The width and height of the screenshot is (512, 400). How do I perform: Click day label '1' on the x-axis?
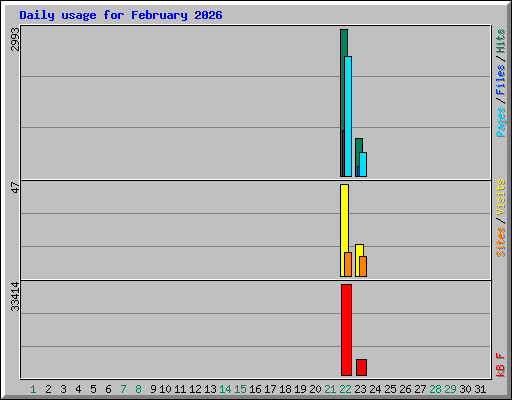[x=33, y=389]
